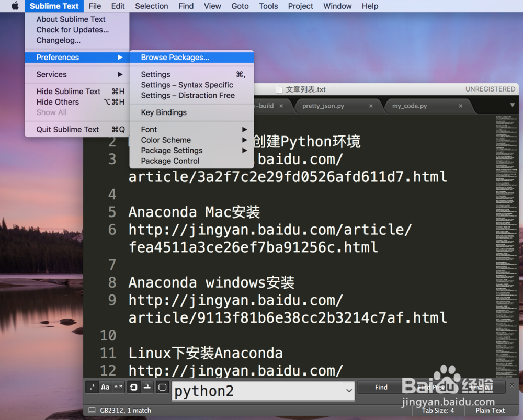Click the 文章列表.txt document icon in title bar
Image resolution: width=523 pixels, height=420 pixels.
279,89
